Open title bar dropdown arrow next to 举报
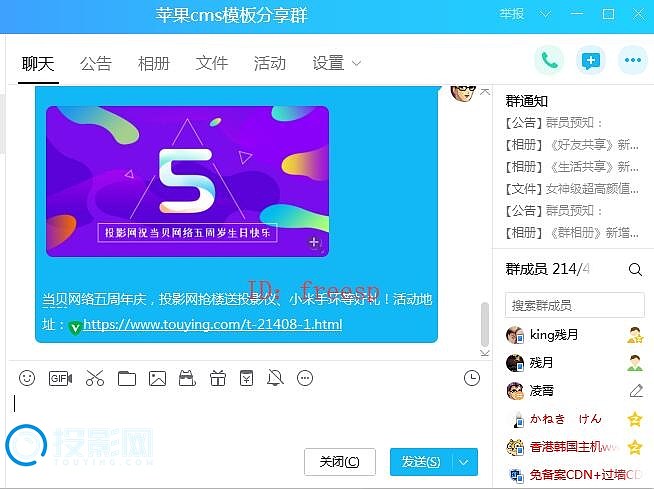This screenshot has height=489, width=654. tap(544, 15)
